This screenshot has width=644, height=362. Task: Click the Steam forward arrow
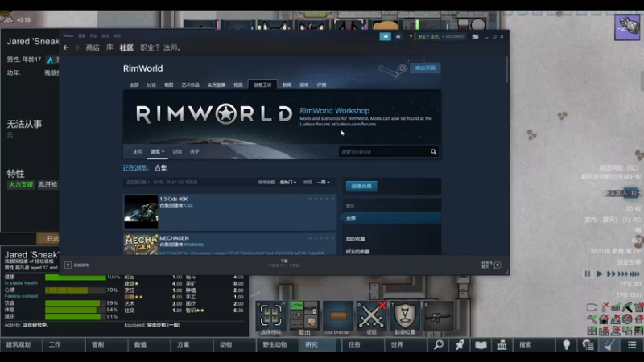pos(76,47)
